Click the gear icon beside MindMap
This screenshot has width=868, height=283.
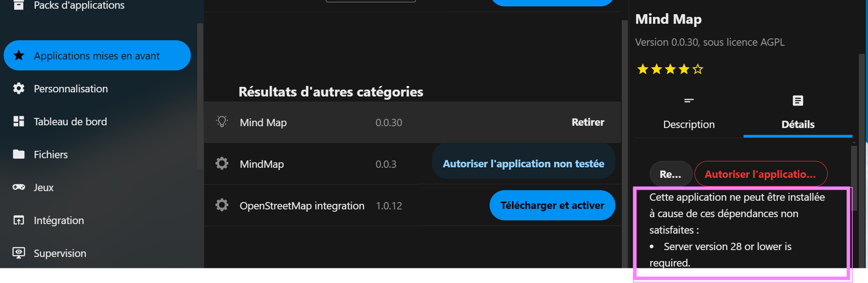pos(222,164)
